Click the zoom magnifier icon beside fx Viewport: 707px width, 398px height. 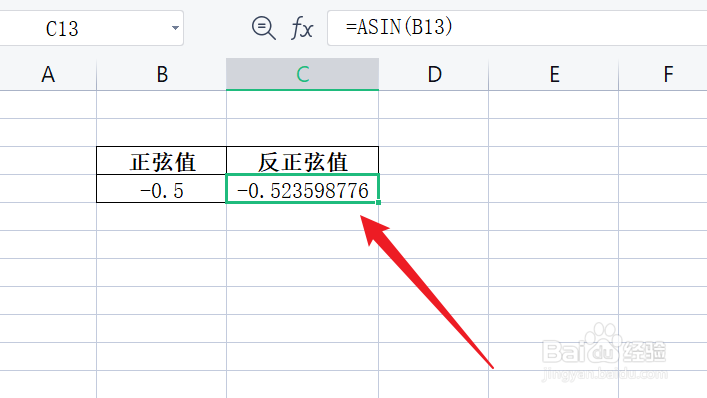click(263, 28)
